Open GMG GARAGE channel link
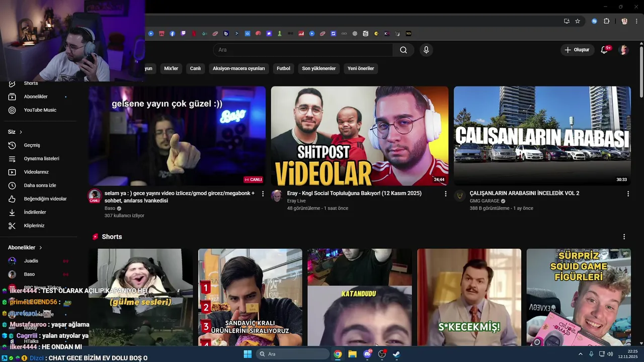The image size is (644, 362). click(485, 201)
